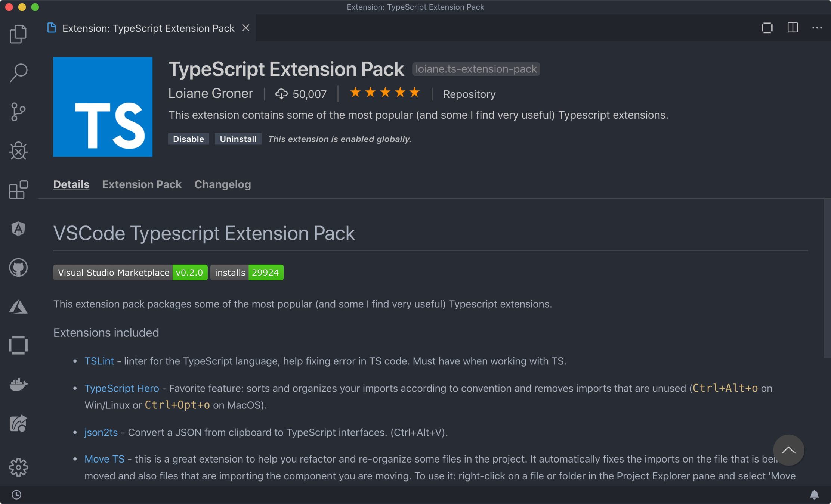The width and height of the screenshot is (831, 504).
Task: Open the Extensions view icon
Action: pyautogui.click(x=18, y=190)
